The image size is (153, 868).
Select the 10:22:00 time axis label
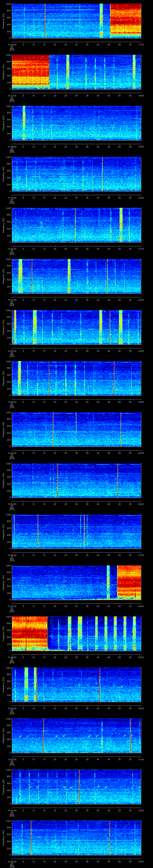[12, 351]
